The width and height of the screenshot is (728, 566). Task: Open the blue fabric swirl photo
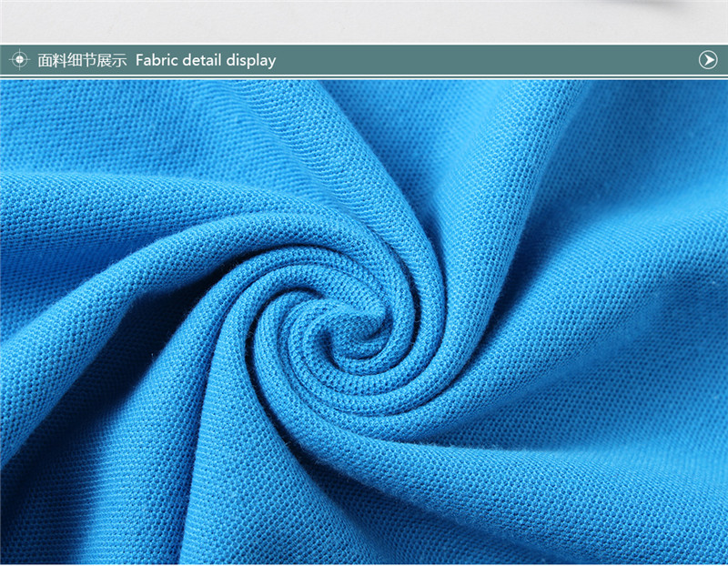tap(364, 322)
